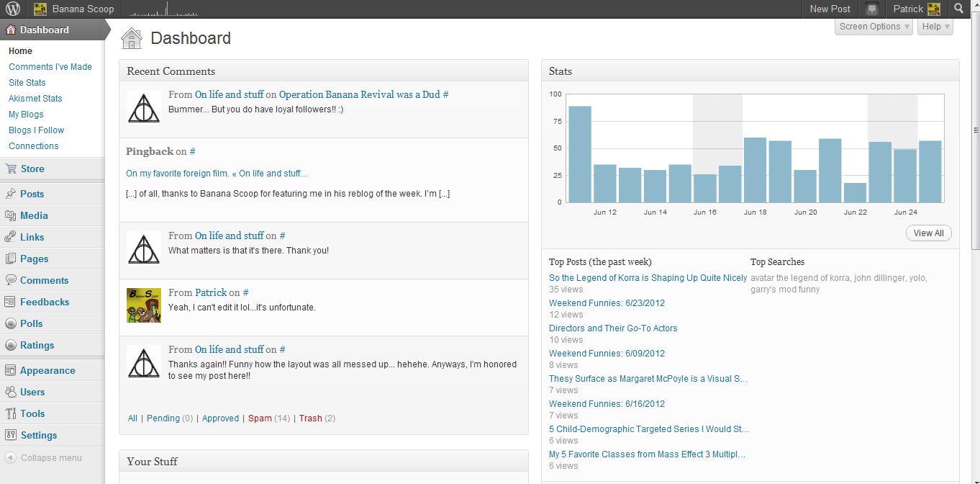This screenshot has width=980, height=484.
Task: Open the Media library menu
Action: pos(34,215)
